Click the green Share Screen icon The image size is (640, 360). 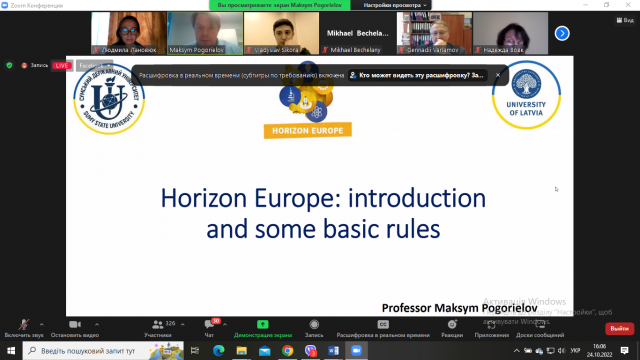pos(263,324)
